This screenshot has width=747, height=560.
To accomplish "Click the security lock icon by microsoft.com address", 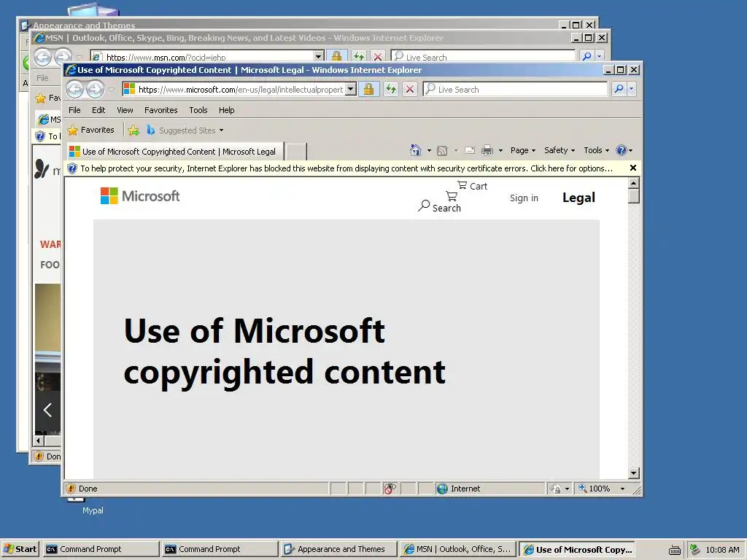I will (x=368, y=89).
